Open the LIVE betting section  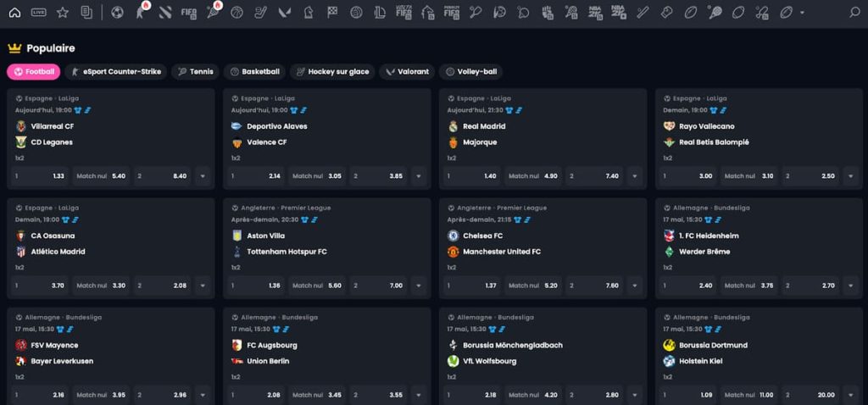[39, 12]
